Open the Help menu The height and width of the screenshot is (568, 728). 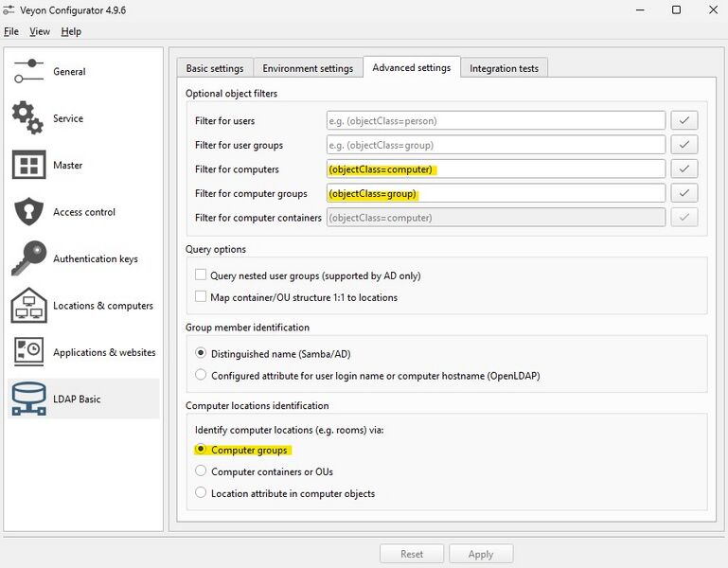click(71, 31)
